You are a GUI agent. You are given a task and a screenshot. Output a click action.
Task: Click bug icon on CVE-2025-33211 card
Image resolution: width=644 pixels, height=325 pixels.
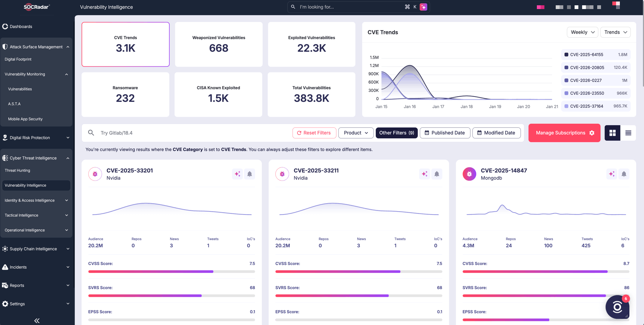(x=282, y=174)
